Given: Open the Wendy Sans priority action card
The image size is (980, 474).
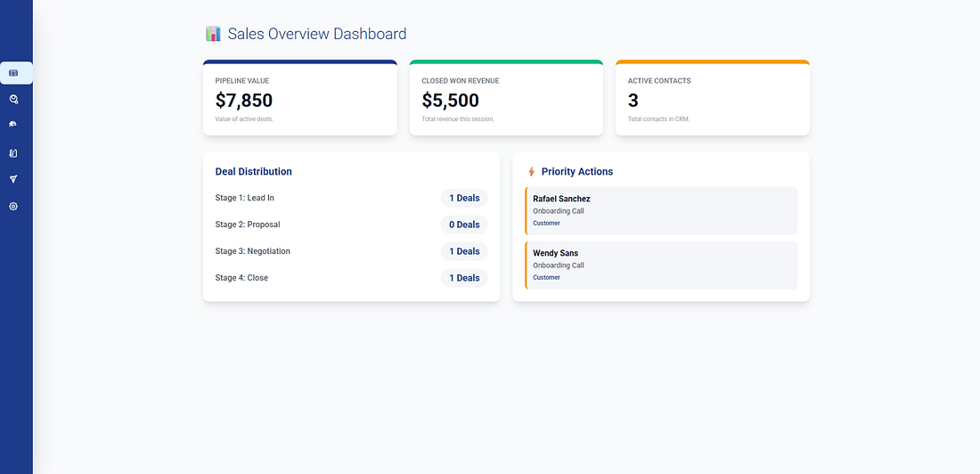Looking at the screenshot, I should pyautogui.click(x=661, y=266).
